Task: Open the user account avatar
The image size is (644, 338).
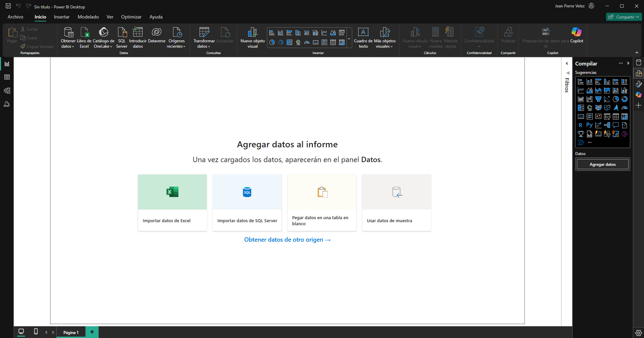Action: 592,6
